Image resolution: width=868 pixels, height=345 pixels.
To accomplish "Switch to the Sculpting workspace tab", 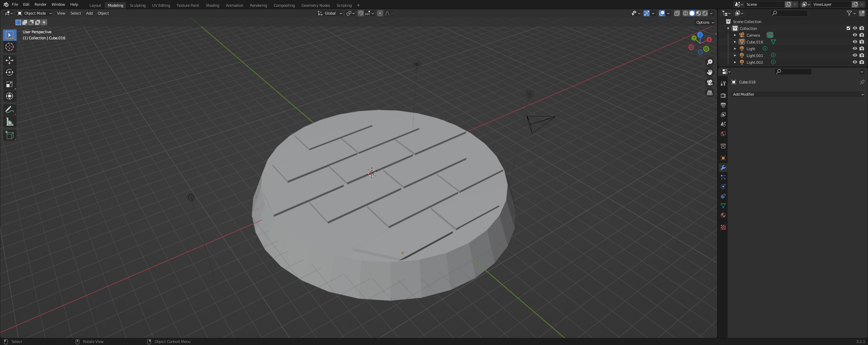I will [x=138, y=5].
